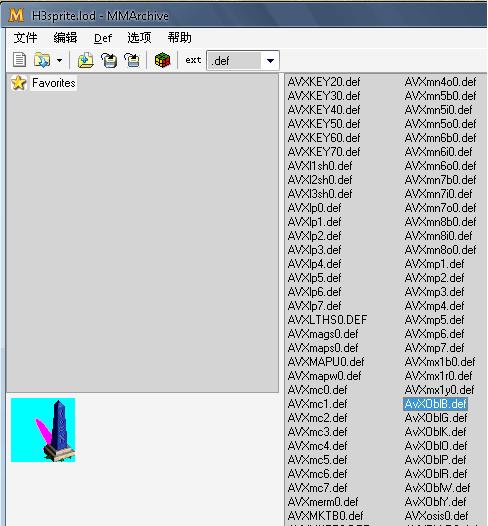
Task: Select file AvXOblP.def
Action: pos(435,460)
